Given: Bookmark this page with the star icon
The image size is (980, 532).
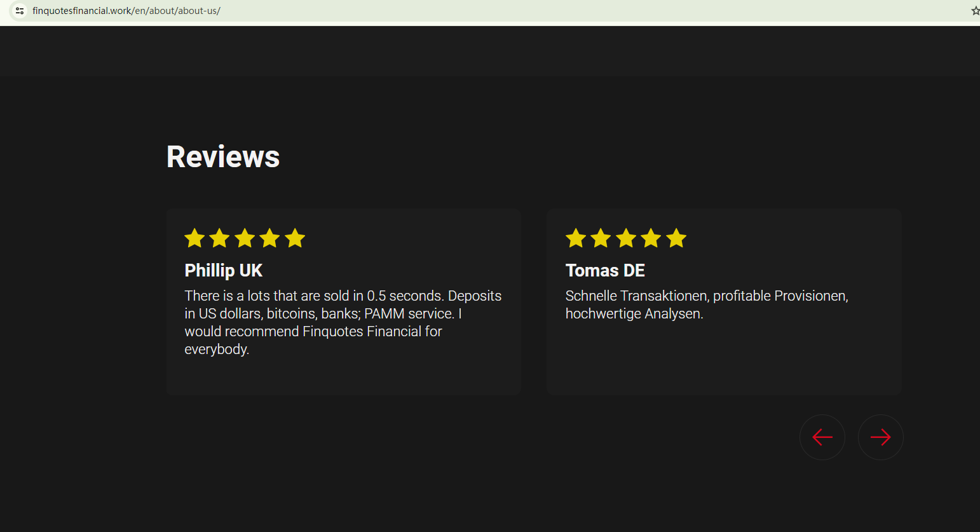Looking at the screenshot, I should (x=975, y=11).
